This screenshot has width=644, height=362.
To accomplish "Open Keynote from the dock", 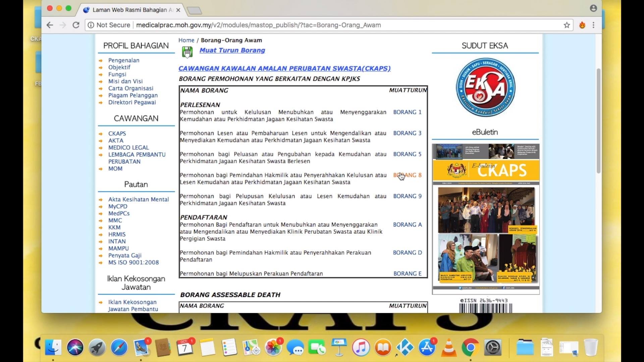I will (x=339, y=347).
